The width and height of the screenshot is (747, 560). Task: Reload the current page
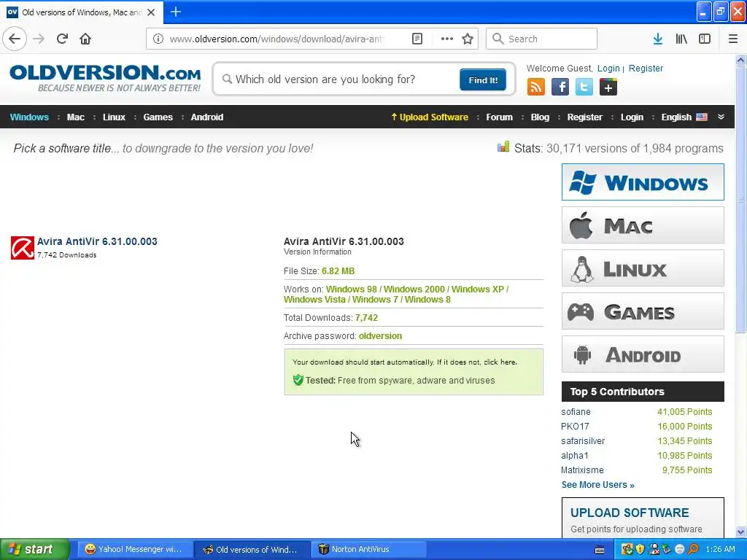point(62,39)
